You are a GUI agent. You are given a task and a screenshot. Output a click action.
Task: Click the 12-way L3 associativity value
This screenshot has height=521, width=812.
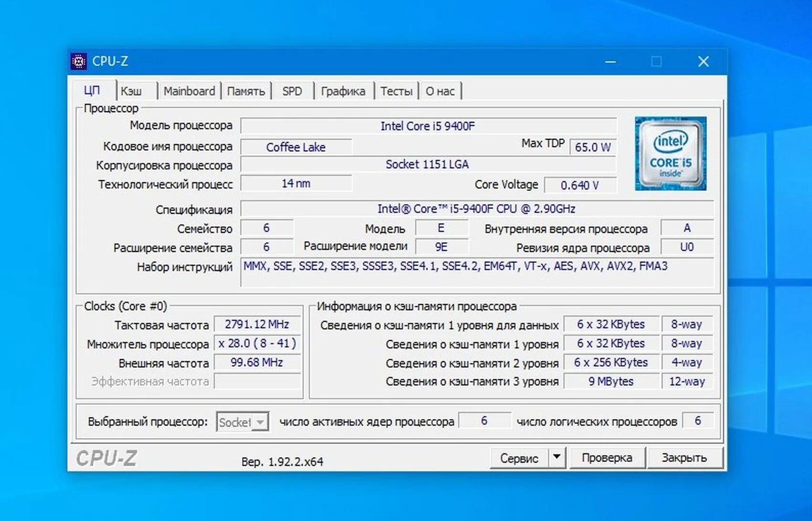click(687, 381)
